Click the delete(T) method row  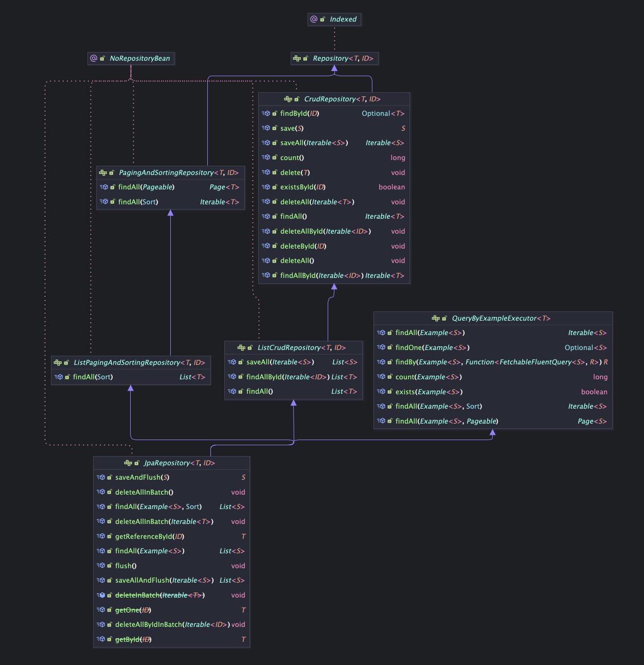click(x=334, y=172)
